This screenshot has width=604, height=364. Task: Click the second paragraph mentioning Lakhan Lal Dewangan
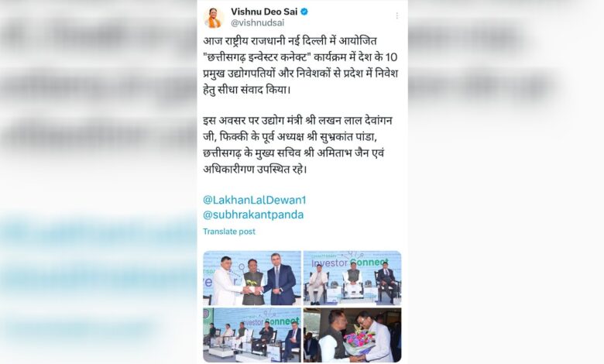tap(297, 146)
